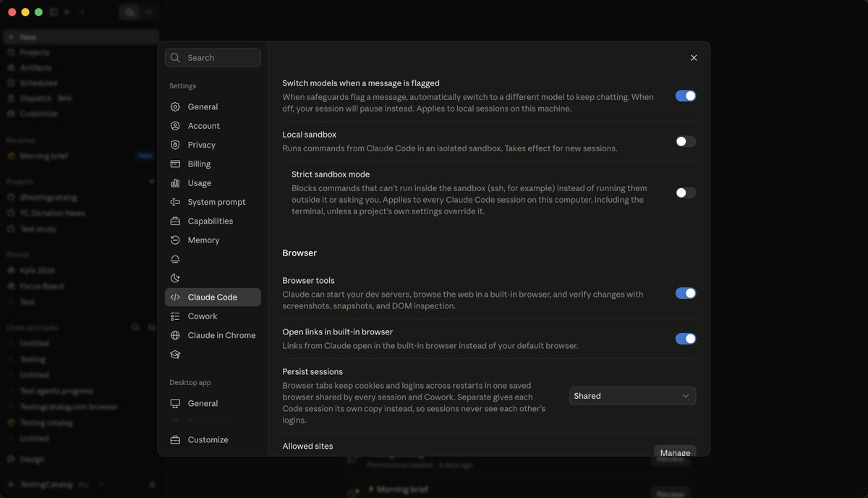Click Manage for Allowed sites
The height and width of the screenshot is (498, 868).
(675, 452)
